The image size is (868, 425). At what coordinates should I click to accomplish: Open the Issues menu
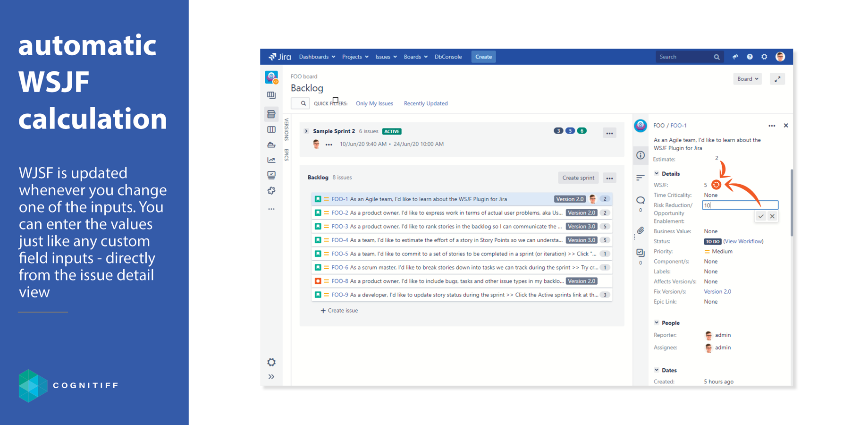coord(386,57)
